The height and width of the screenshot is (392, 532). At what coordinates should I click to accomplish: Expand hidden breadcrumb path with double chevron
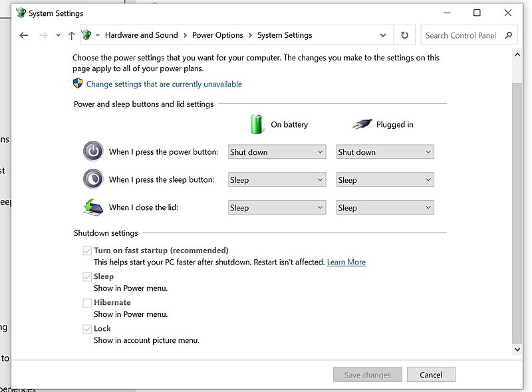coord(98,35)
